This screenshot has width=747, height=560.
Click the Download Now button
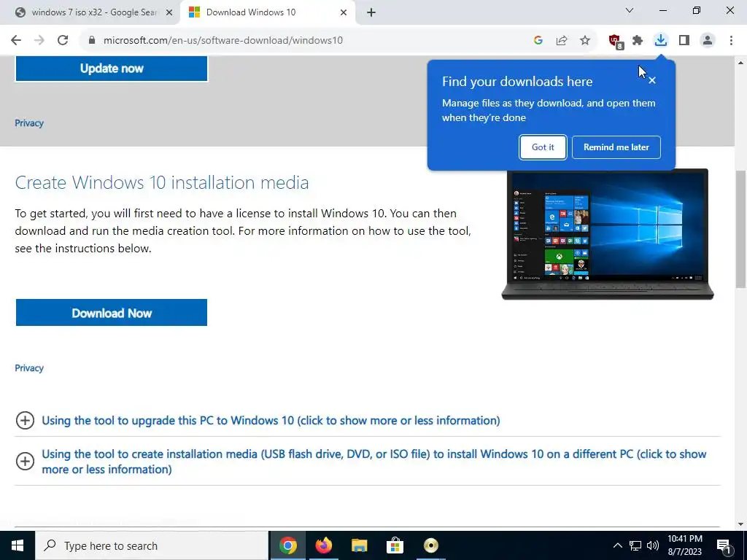pyautogui.click(x=112, y=313)
